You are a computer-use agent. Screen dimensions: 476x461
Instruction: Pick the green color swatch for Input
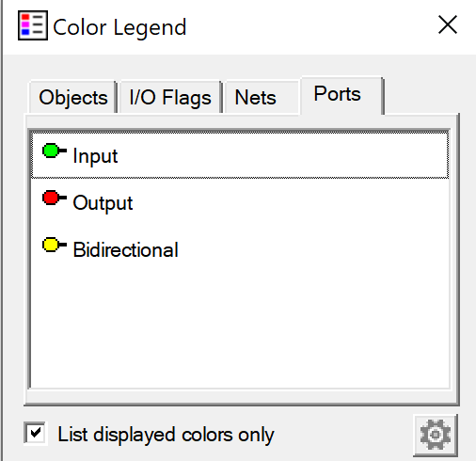[x=51, y=151]
